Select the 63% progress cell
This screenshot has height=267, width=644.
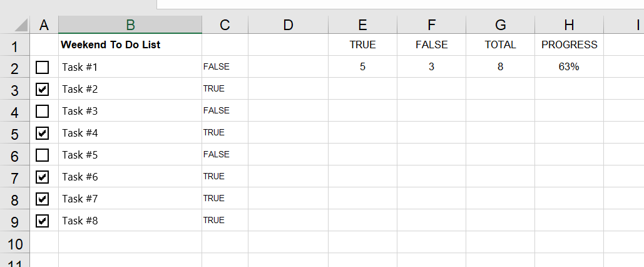click(569, 66)
